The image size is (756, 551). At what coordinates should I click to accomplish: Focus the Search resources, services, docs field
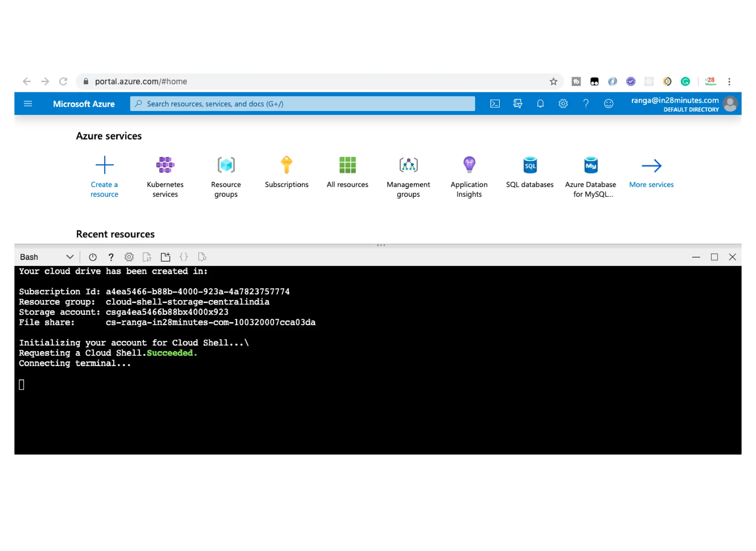click(303, 104)
